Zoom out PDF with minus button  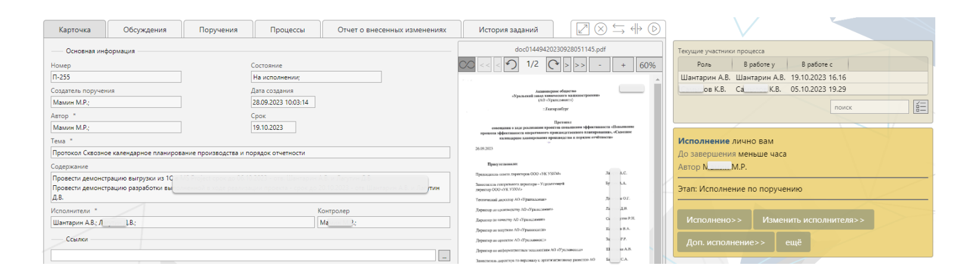coord(600,65)
